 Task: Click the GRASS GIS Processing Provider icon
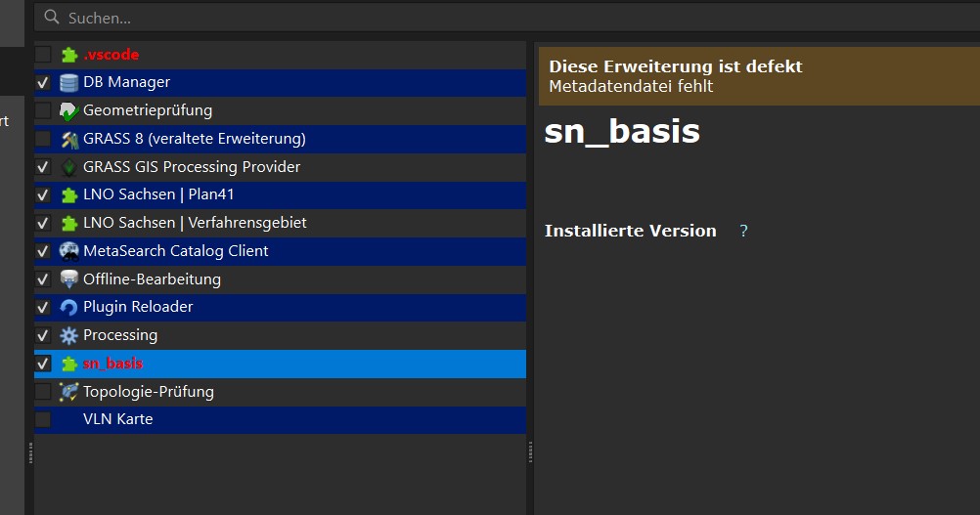click(68, 167)
